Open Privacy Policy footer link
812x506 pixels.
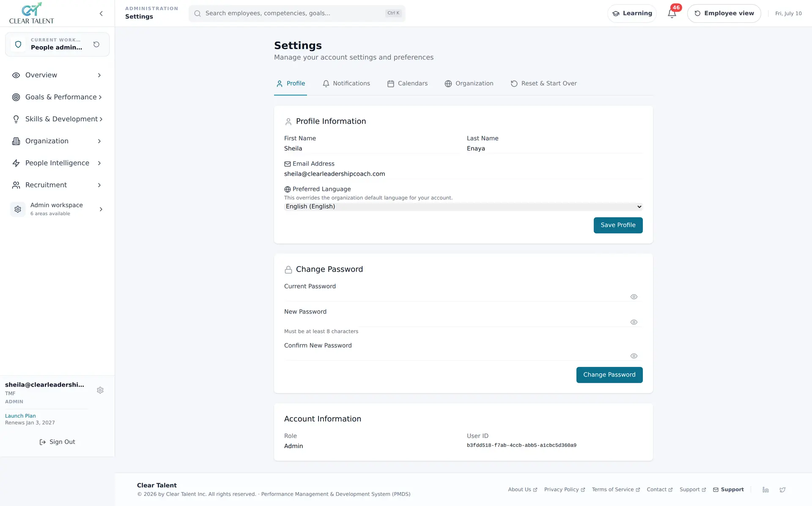point(565,490)
